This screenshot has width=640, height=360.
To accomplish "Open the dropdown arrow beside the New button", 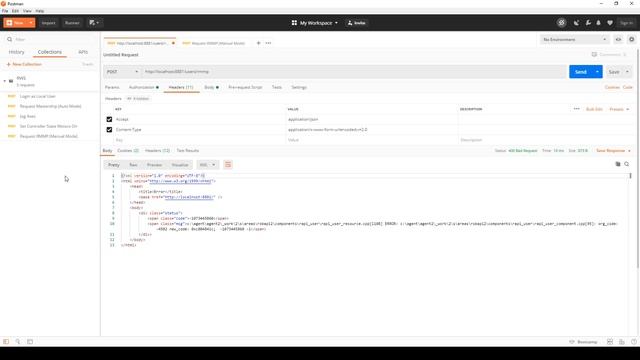I will 31,23.
